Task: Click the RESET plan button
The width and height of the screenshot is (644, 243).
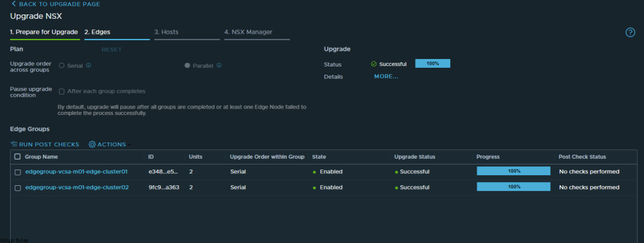Action: 112,50
